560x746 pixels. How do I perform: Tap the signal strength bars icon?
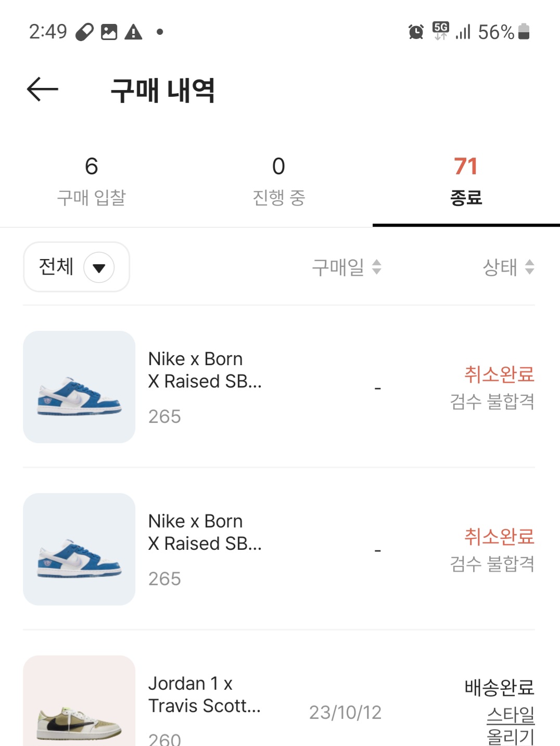pyautogui.click(x=463, y=32)
